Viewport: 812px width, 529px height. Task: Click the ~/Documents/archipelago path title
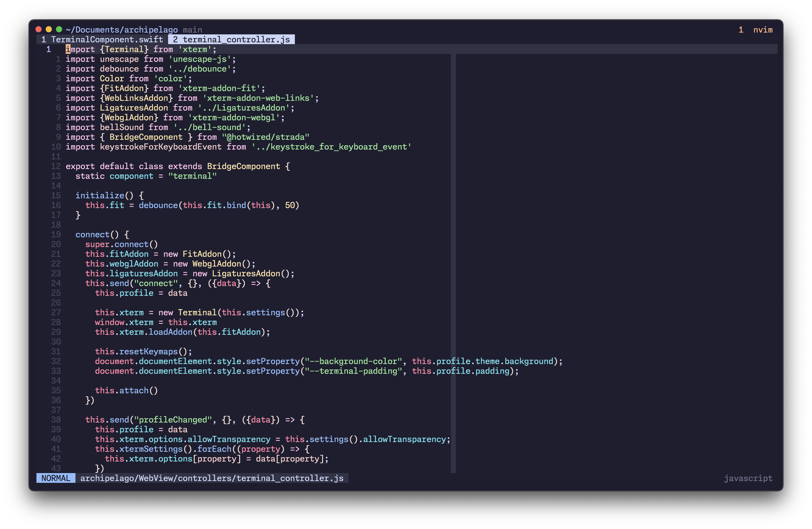[122, 30]
